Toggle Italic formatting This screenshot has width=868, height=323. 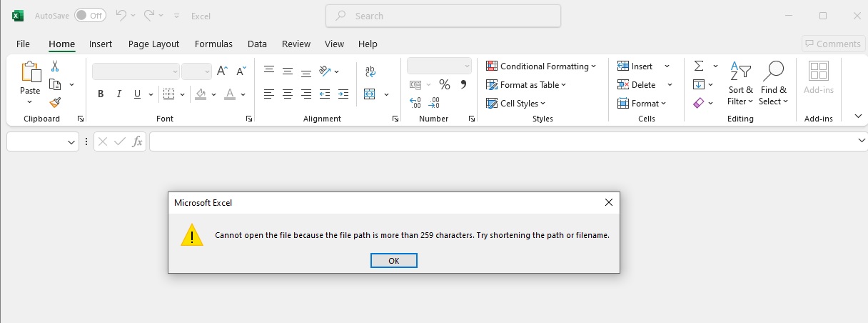(x=118, y=94)
